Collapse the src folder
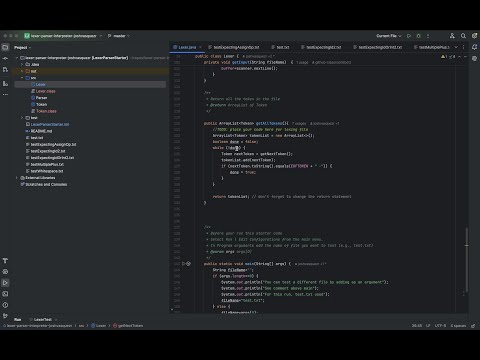 22,78
